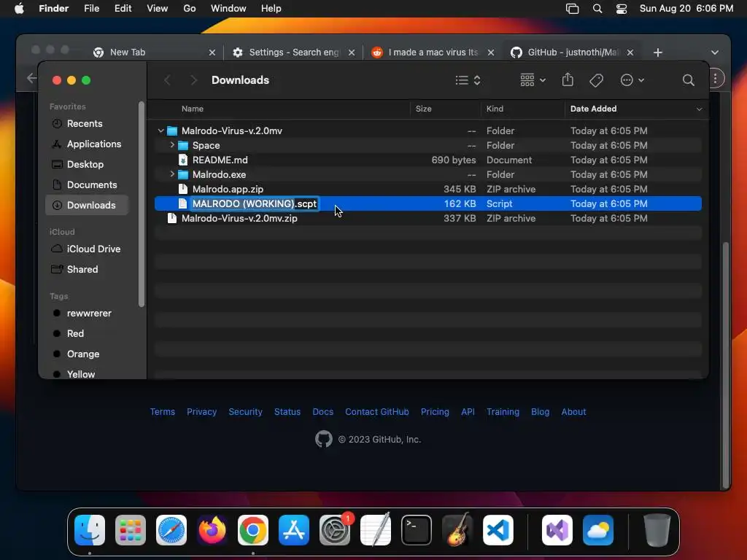747x560 pixels.
Task: Click the Finder Share toolbar icon
Action: coord(568,79)
